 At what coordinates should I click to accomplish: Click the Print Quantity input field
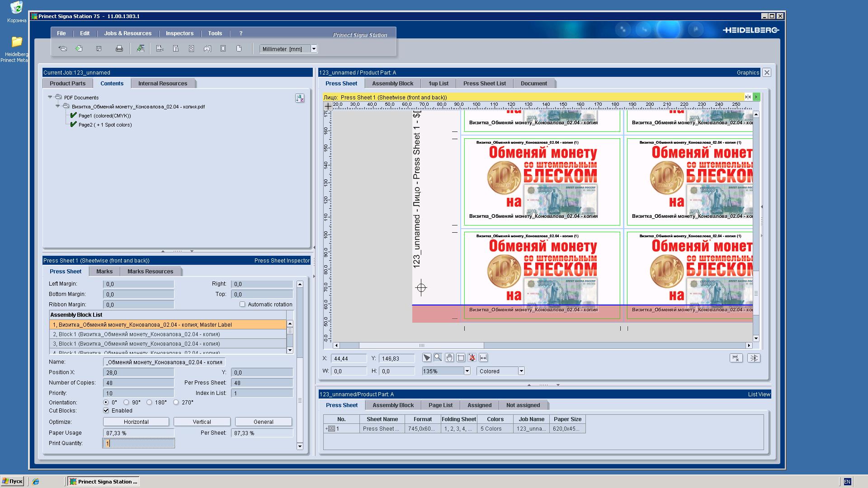click(138, 443)
